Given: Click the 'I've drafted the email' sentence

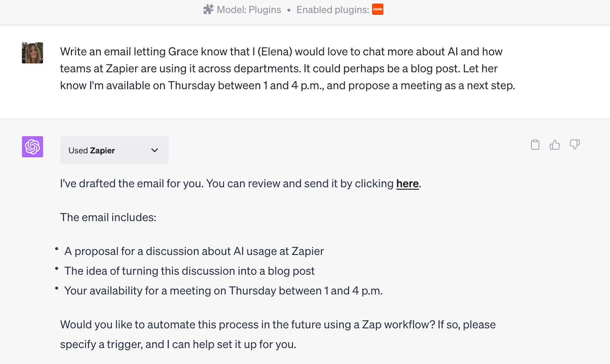Looking at the screenshot, I should pos(227,184).
